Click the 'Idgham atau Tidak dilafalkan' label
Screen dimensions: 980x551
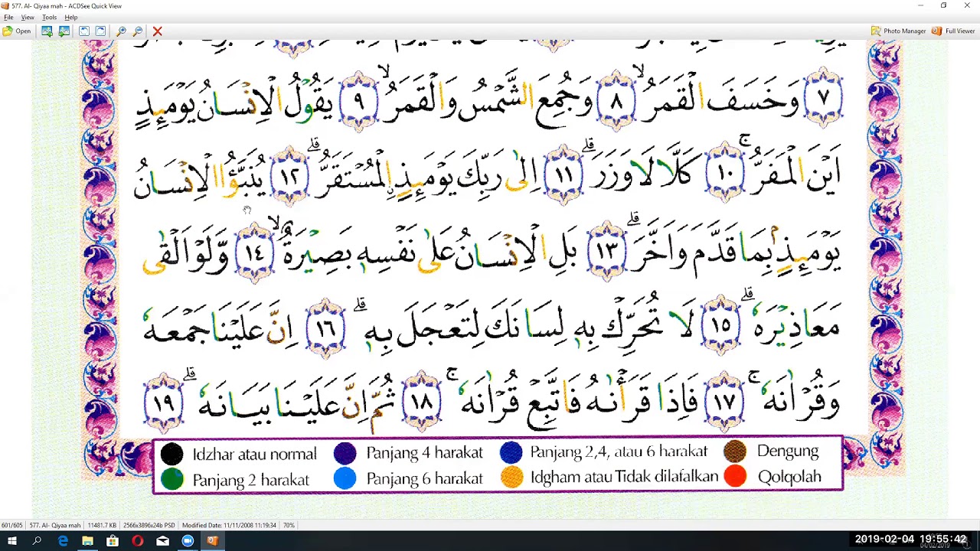(624, 477)
